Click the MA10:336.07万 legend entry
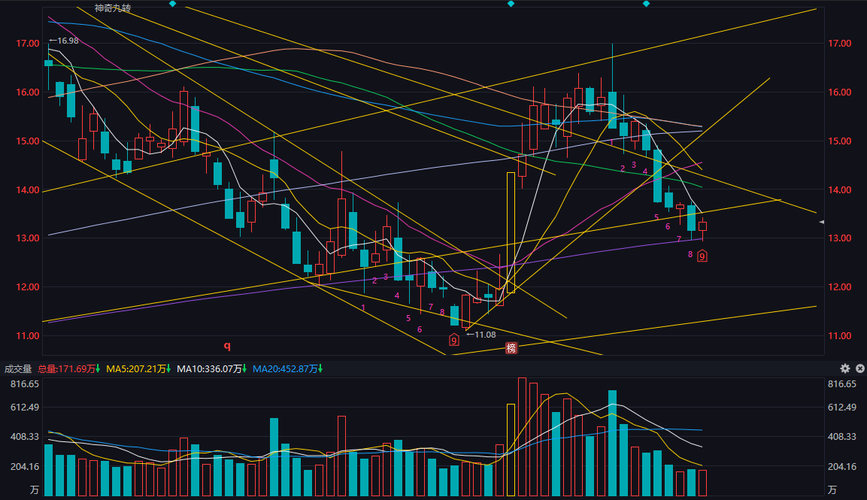 click(211, 369)
